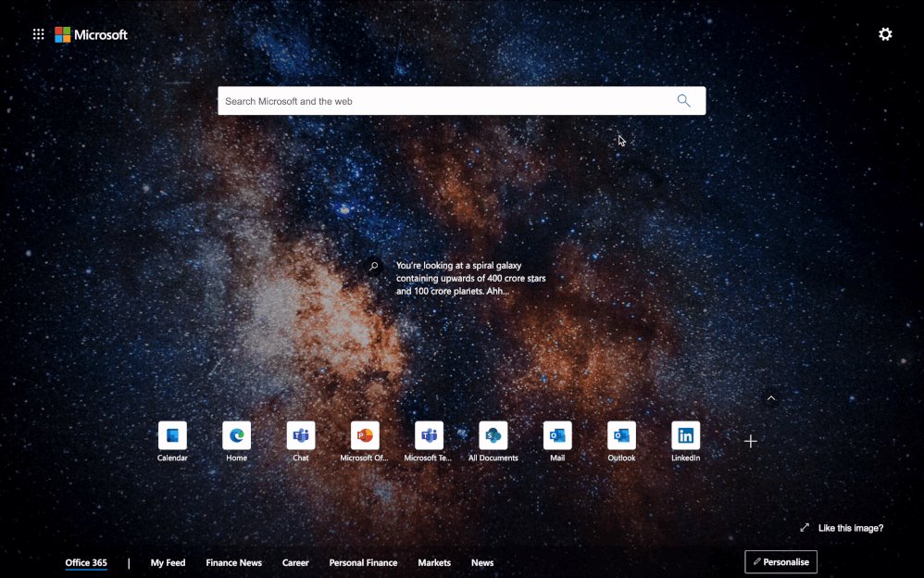
Task: Start a search with the magnifier icon
Action: coord(683,100)
